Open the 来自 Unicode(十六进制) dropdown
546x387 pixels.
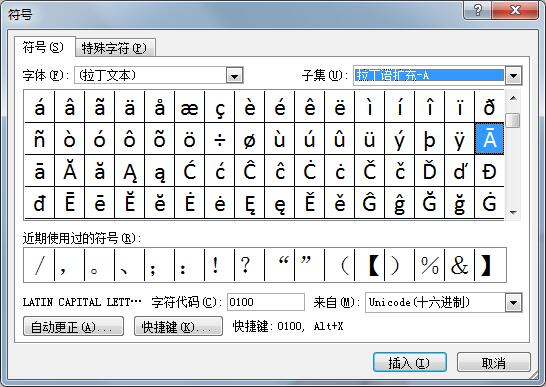pyautogui.click(x=513, y=302)
